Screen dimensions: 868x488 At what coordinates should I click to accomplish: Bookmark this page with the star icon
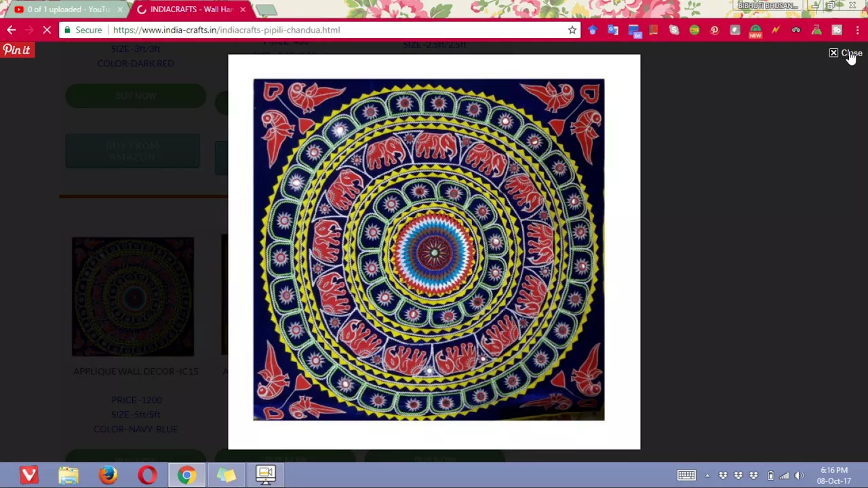tap(572, 30)
